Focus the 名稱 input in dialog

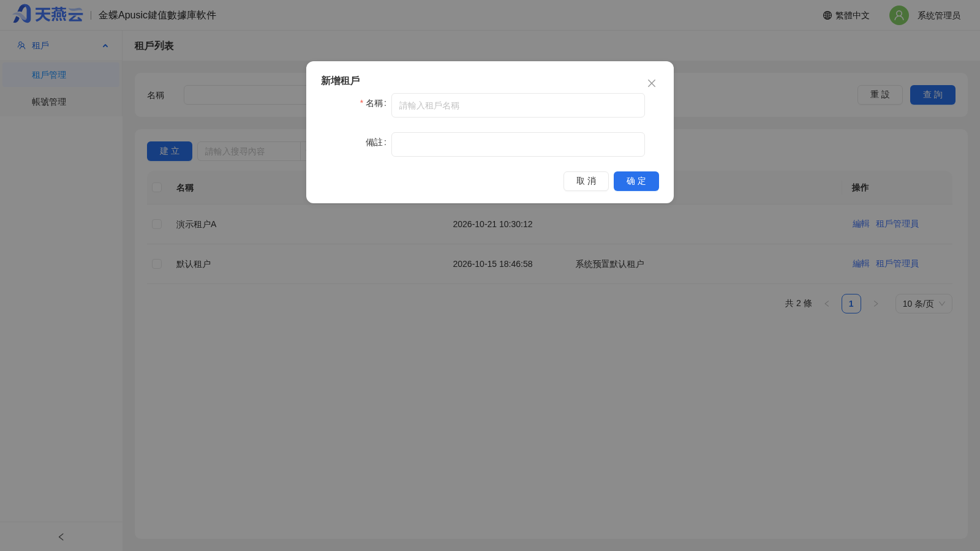[x=518, y=105]
